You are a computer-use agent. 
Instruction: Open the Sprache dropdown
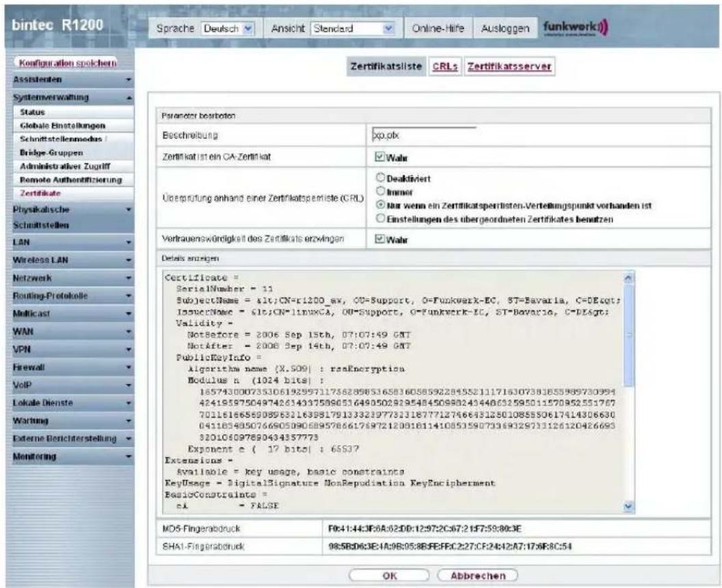pos(228,29)
